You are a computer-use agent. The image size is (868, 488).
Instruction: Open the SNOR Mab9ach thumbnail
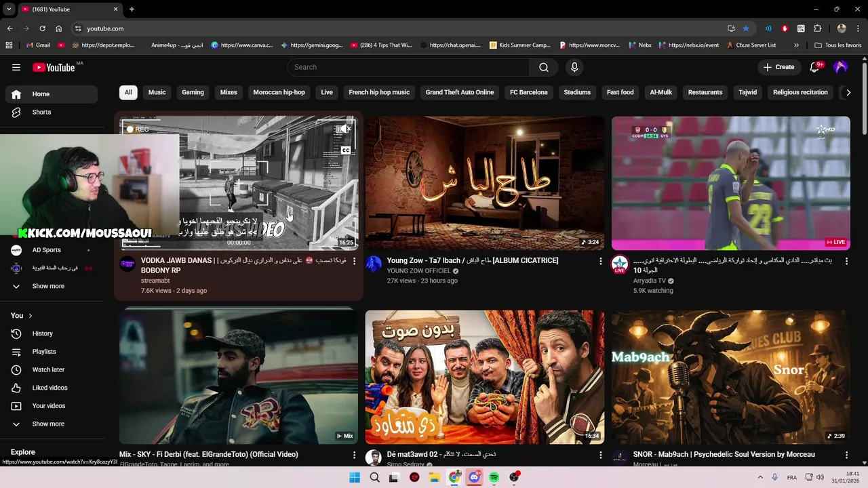[x=730, y=377]
